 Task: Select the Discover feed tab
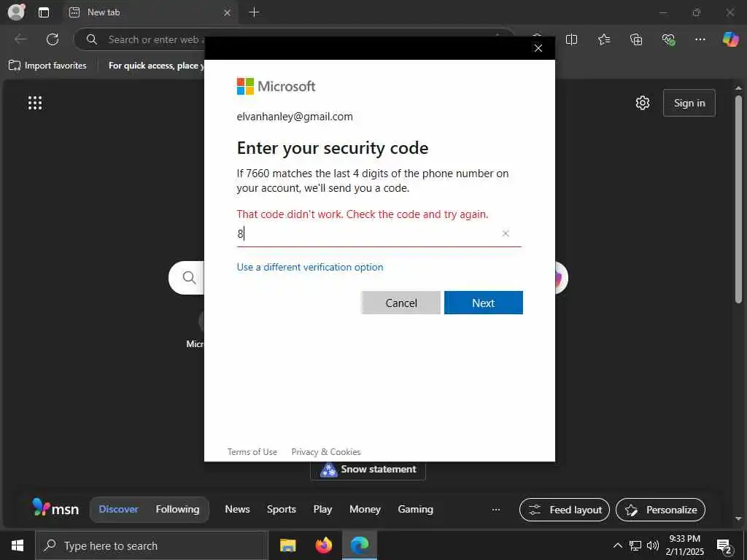118,509
